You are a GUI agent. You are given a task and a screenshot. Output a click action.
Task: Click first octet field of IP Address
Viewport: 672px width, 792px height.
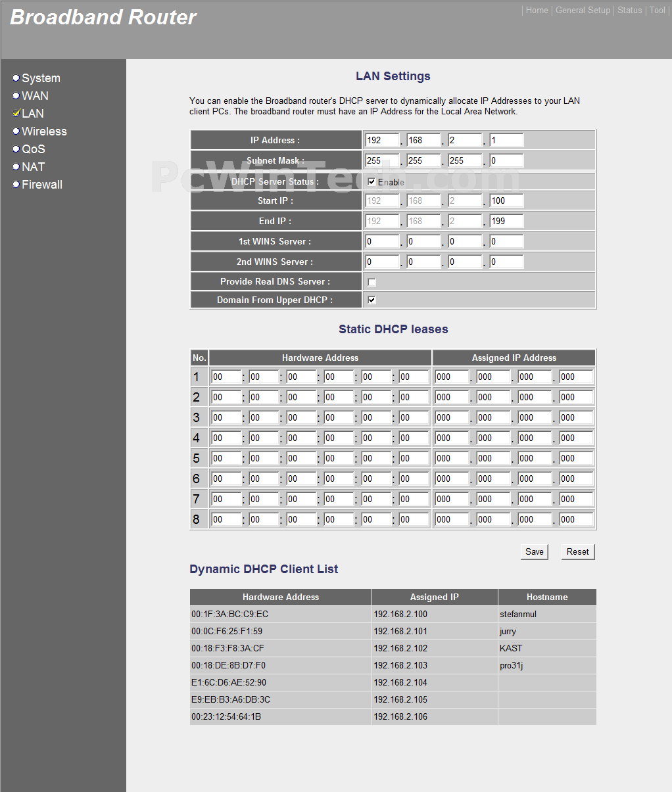(382, 140)
